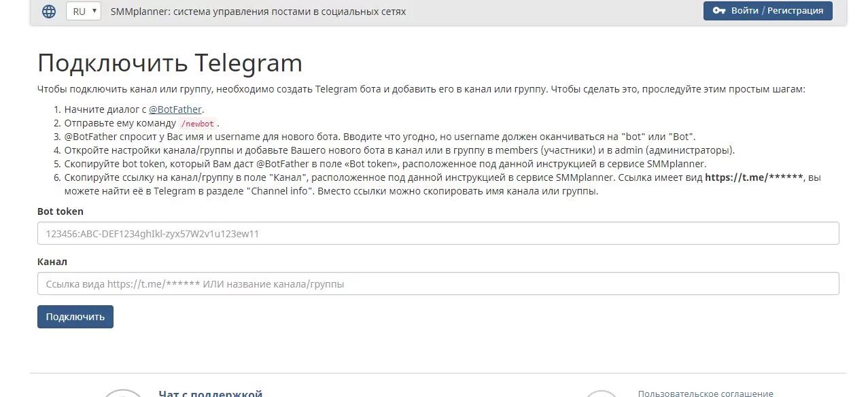
Task: Click the round icon beside Пользовательское соглашение
Action: click(x=603, y=394)
